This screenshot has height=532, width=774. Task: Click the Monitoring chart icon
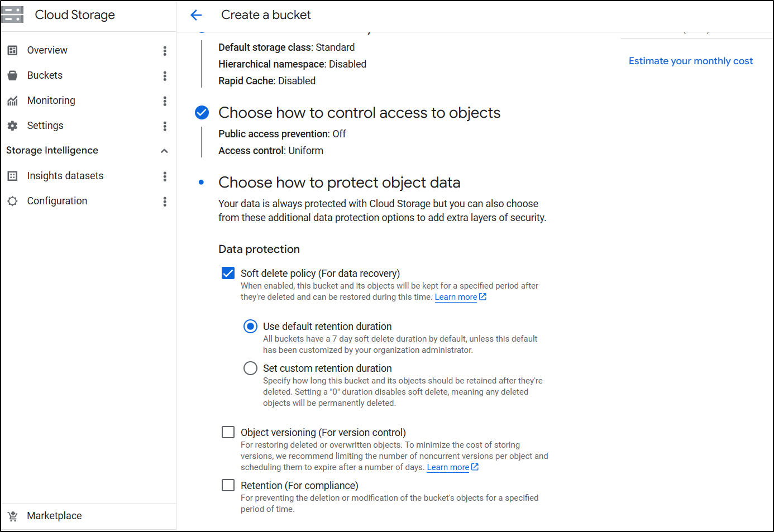pos(12,100)
